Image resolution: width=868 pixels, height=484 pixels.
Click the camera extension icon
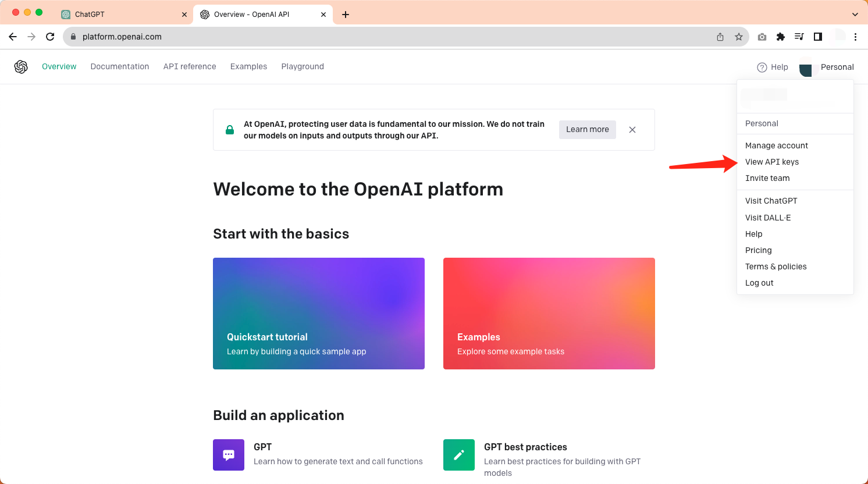(x=762, y=37)
